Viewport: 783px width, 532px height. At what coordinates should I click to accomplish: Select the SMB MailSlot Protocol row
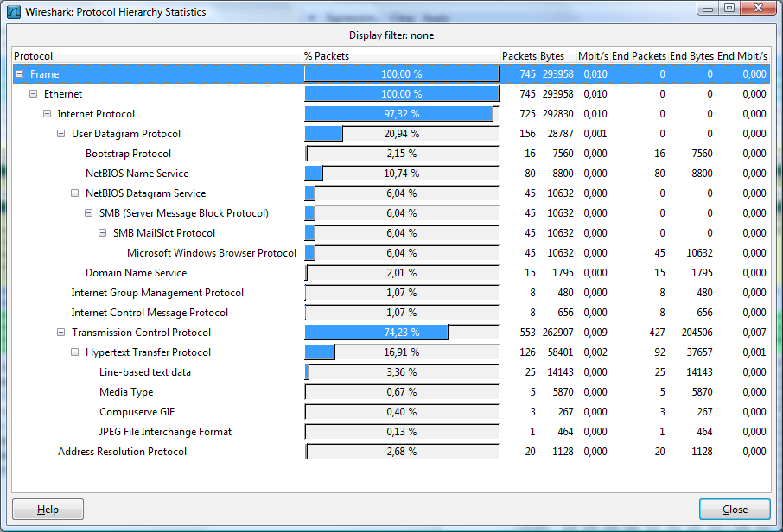(391, 233)
